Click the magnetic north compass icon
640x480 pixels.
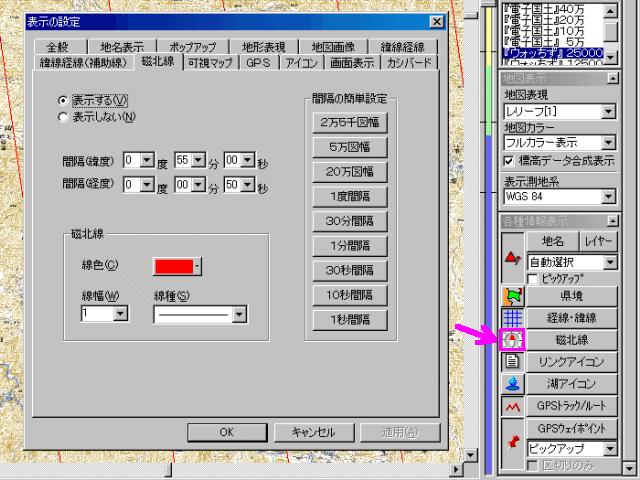[x=512, y=340]
